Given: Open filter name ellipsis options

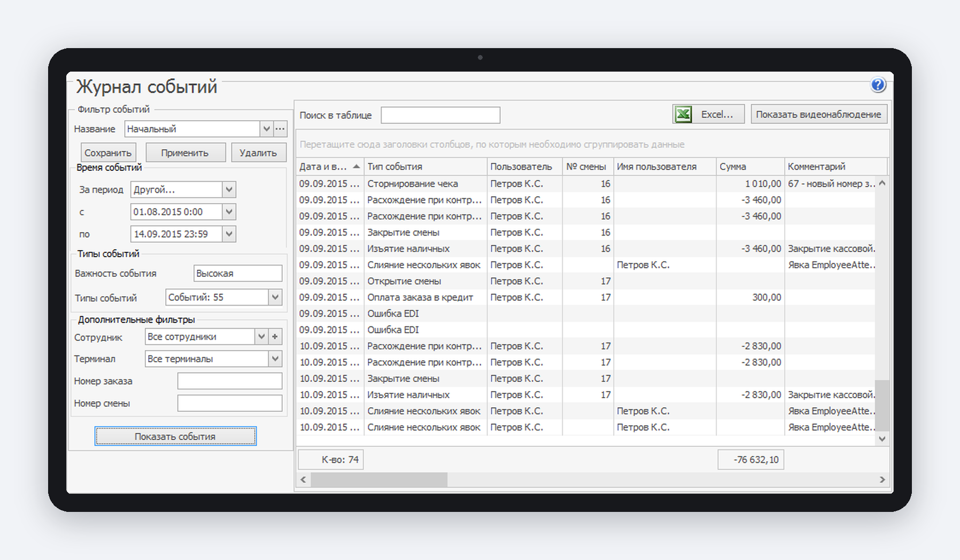Looking at the screenshot, I should [280, 129].
